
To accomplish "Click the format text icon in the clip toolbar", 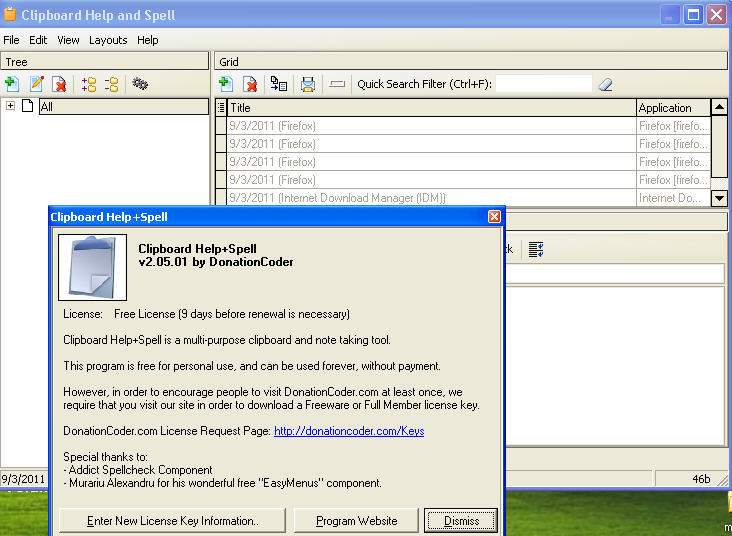I will point(536,249).
